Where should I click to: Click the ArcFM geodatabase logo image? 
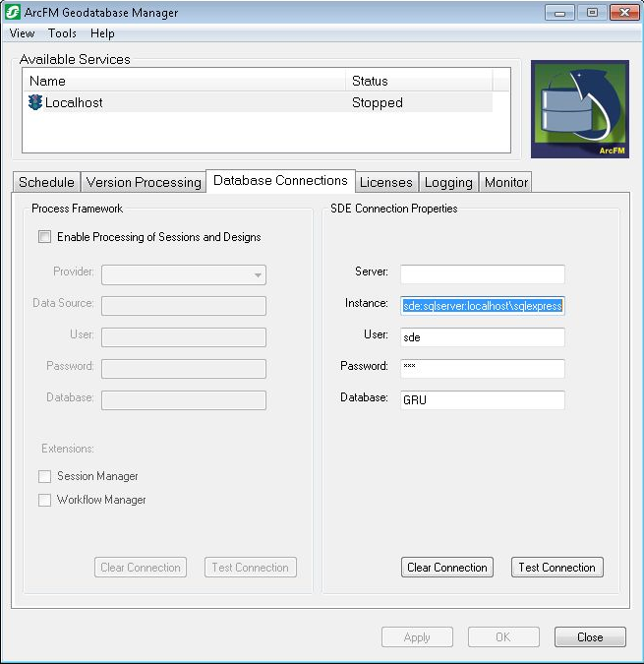pyautogui.click(x=579, y=109)
